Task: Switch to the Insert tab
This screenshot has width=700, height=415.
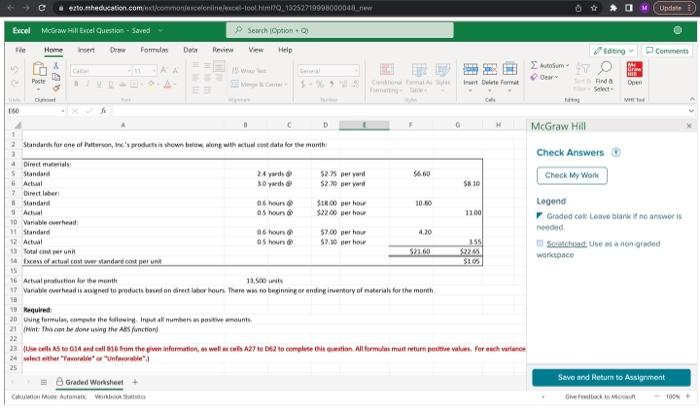Action: 86,50
